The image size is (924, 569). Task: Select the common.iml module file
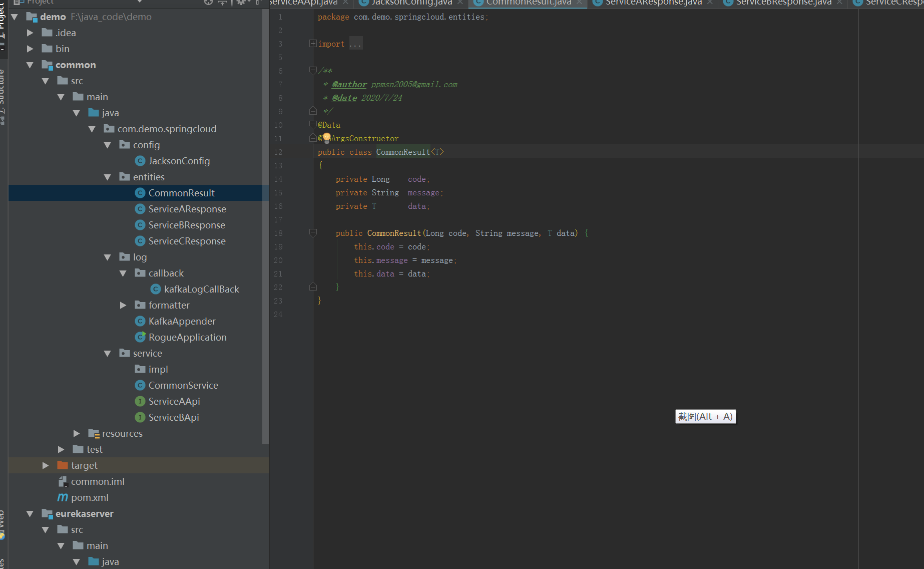point(98,481)
